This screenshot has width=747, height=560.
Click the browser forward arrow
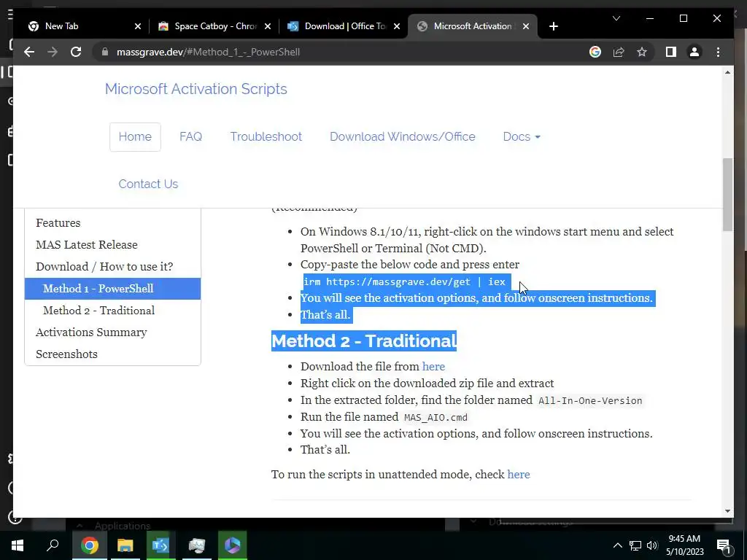(53, 52)
